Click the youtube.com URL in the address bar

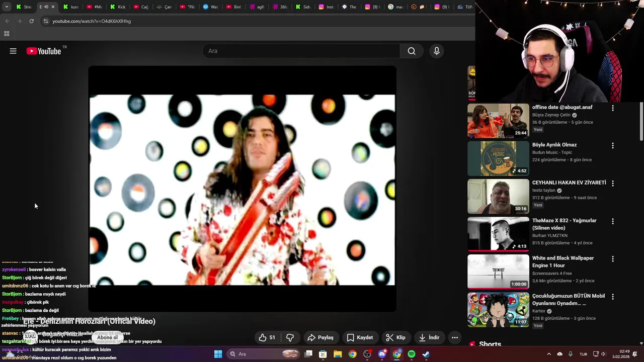click(92, 21)
